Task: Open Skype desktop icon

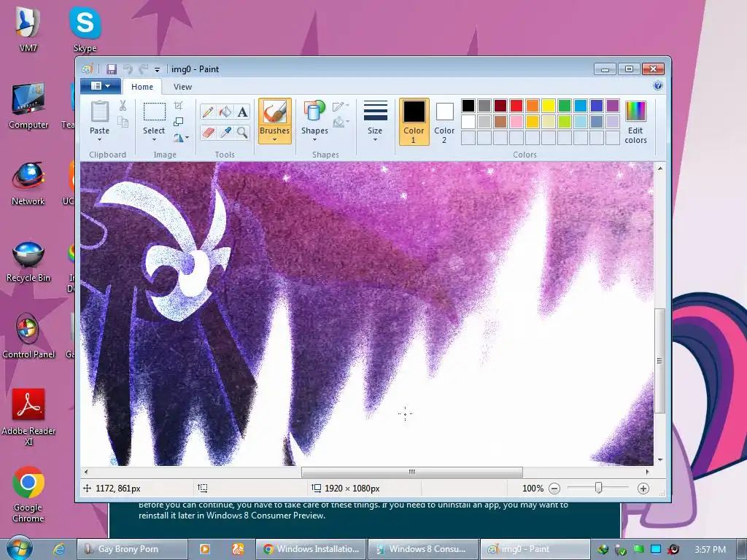Action: 85,29
